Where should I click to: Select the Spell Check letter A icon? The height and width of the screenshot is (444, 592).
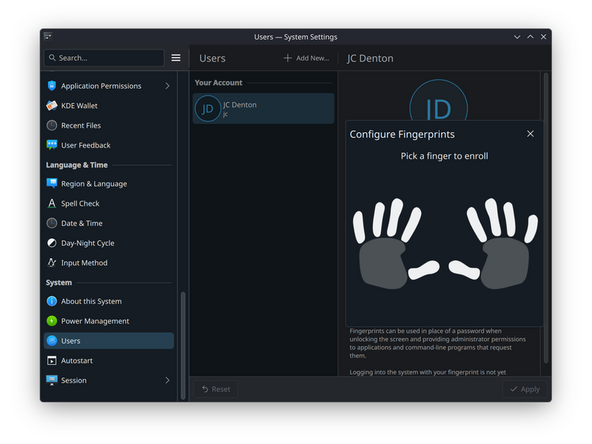tap(52, 204)
